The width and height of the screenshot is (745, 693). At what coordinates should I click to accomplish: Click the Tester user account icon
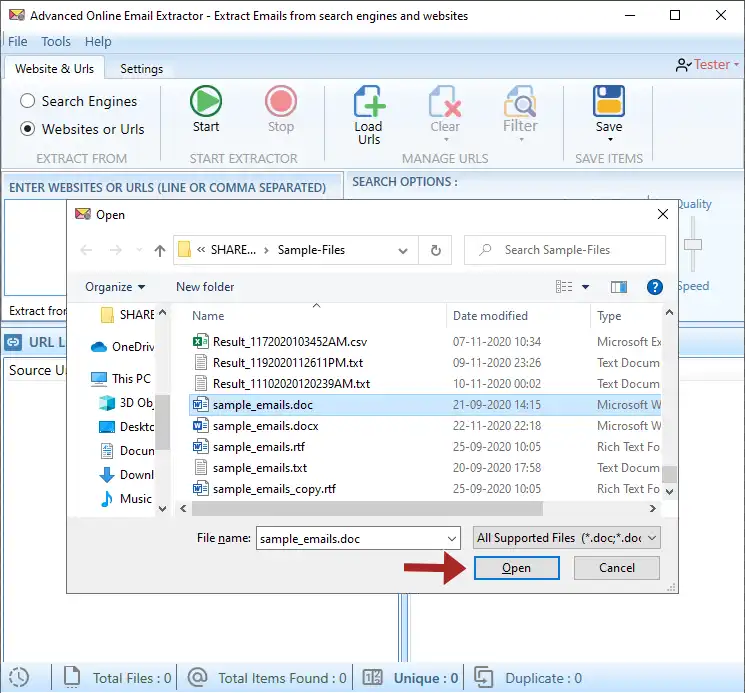pyautogui.click(x=683, y=65)
